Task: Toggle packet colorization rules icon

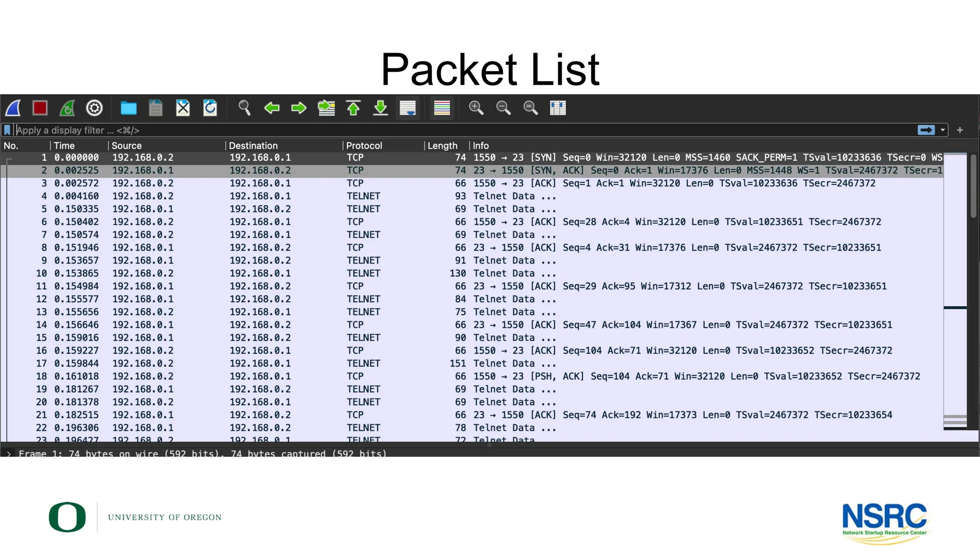Action: click(x=442, y=108)
